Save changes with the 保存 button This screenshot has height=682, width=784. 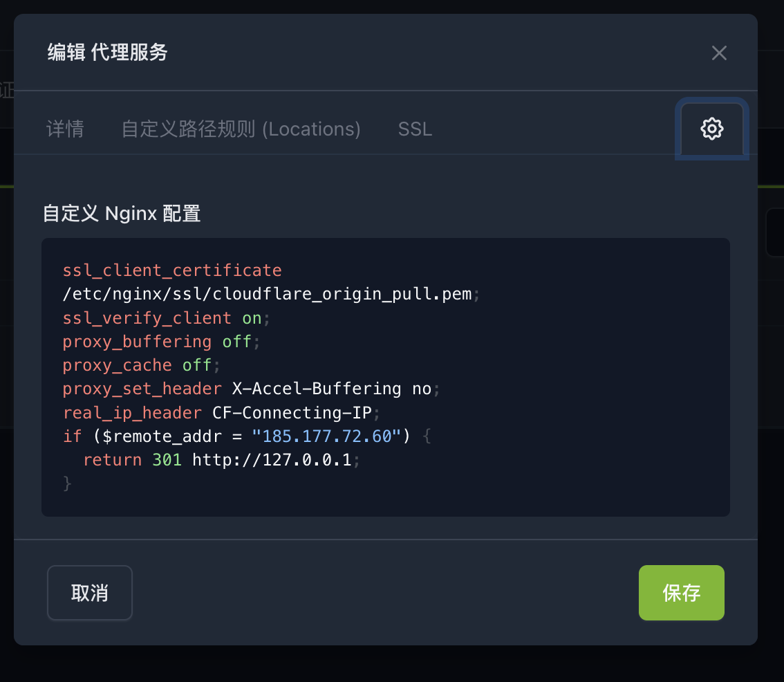[682, 593]
